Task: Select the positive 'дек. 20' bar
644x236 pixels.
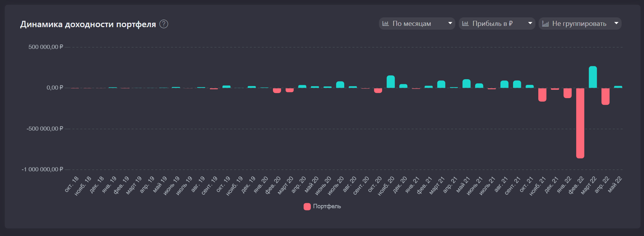Action: pyautogui.click(x=403, y=86)
